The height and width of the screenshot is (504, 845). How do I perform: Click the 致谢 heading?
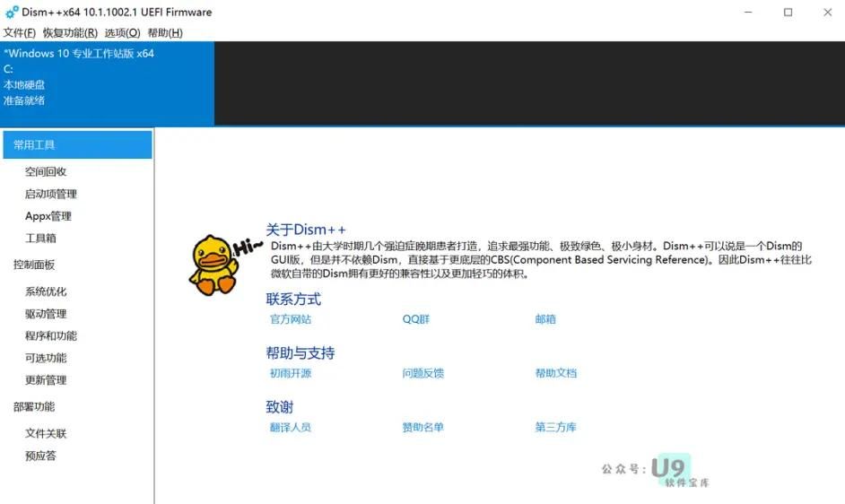tap(279, 407)
